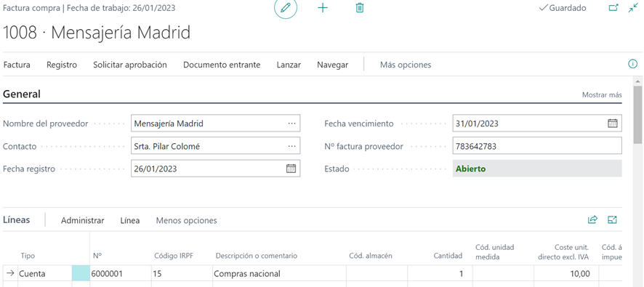Open calendar picker for Fecha vencimiento
644x287 pixels.
pos(612,124)
